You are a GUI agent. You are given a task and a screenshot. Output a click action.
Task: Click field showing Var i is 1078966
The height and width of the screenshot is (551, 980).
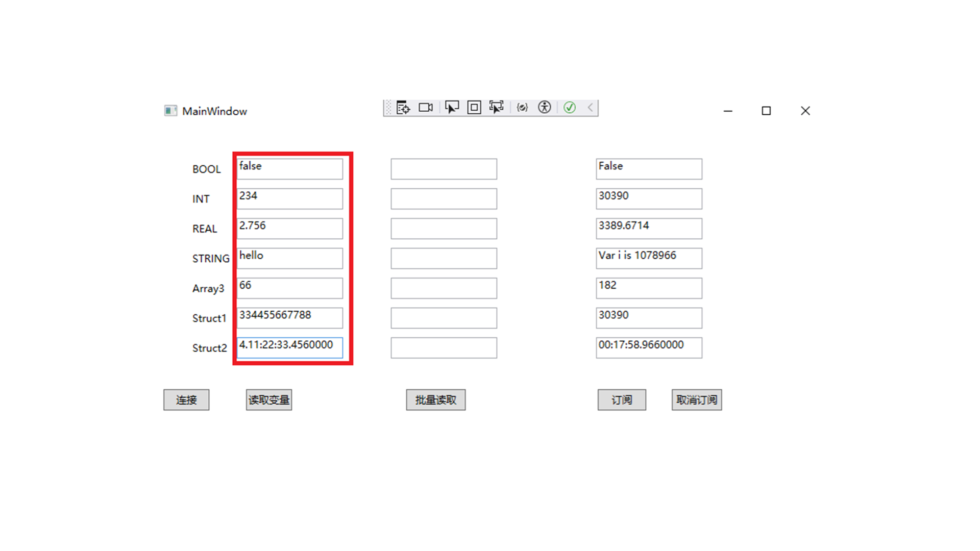coord(648,258)
